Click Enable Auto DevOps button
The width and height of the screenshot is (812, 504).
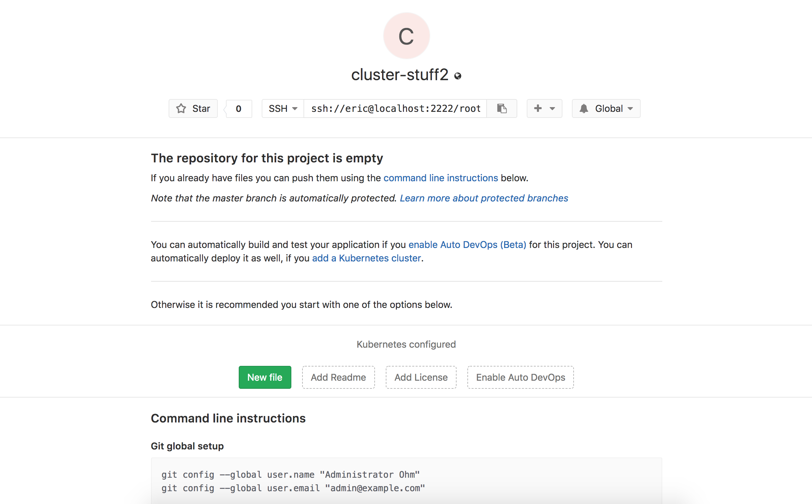(520, 377)
